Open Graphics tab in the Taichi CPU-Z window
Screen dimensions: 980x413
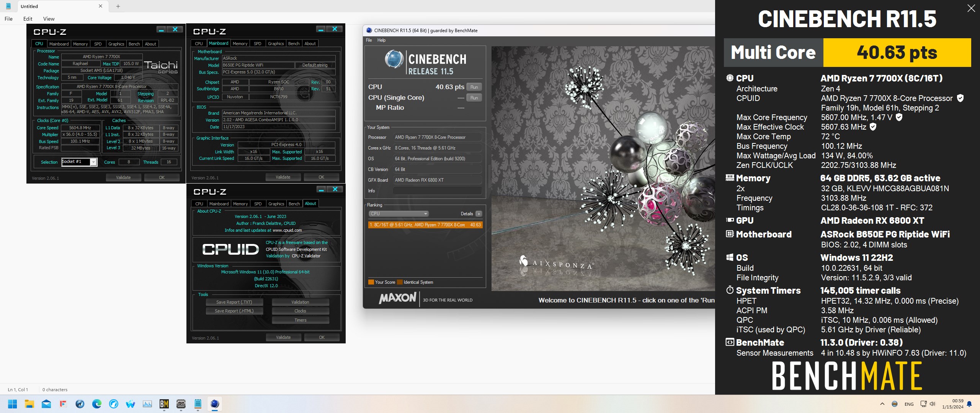point(116,44)
